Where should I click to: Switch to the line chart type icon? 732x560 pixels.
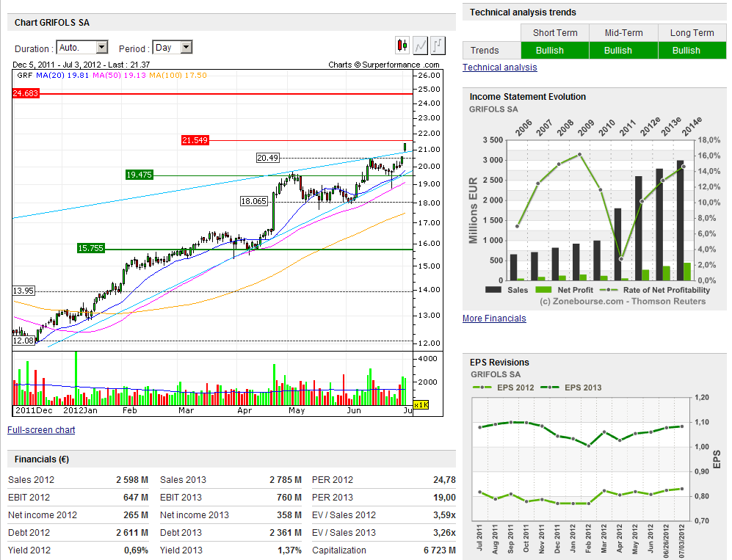(x=420, y=46)
